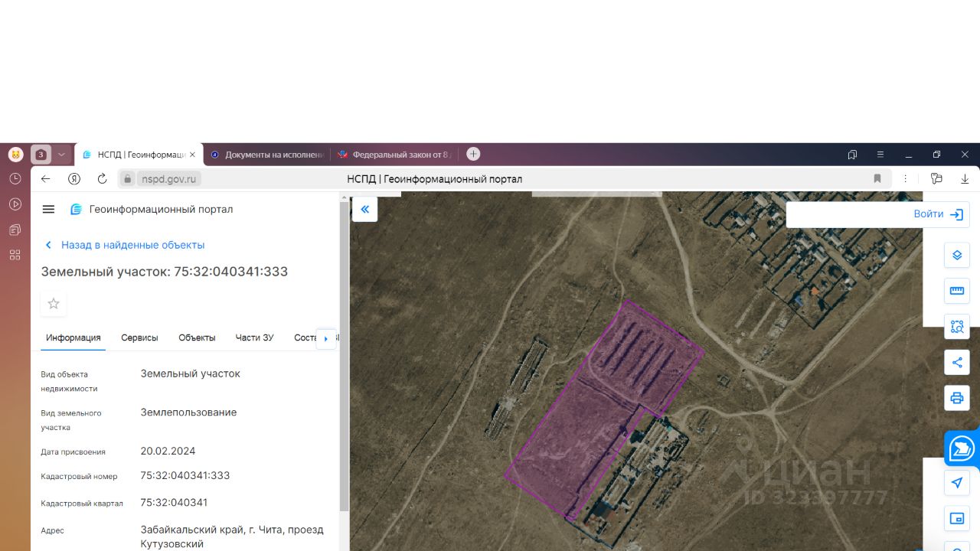Select the date value 20.02.2024
This screenshot has width=980, height=551.
[168, 451]
